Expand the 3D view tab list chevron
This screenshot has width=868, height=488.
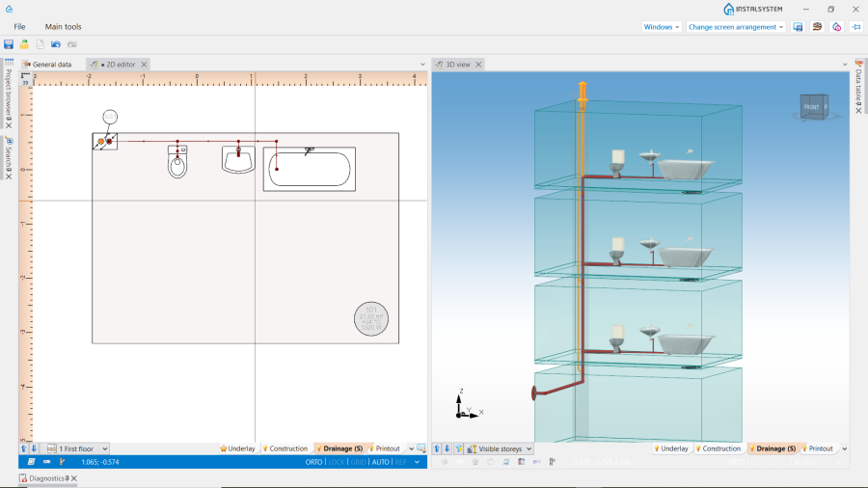[x=845, y=65]
